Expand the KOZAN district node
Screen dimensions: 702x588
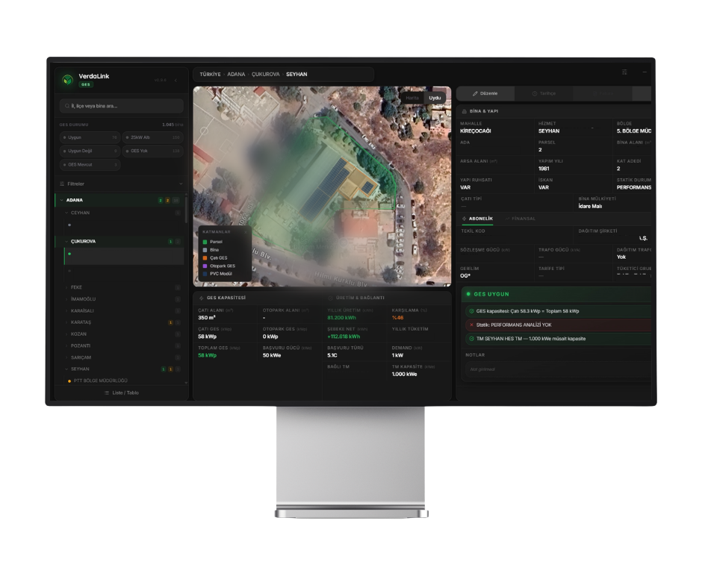pyautogui.click(x=66, y=334)
